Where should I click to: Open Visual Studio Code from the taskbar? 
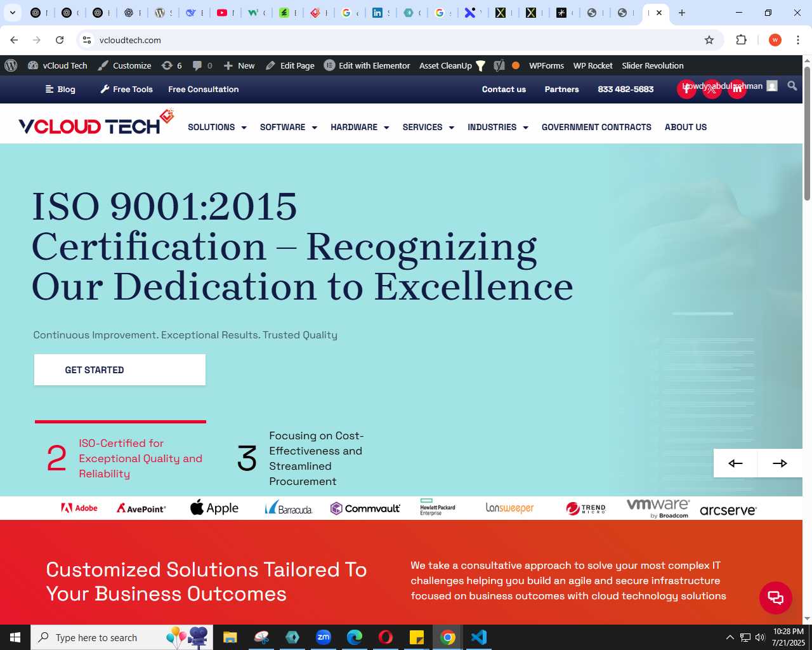coord(479,637)
